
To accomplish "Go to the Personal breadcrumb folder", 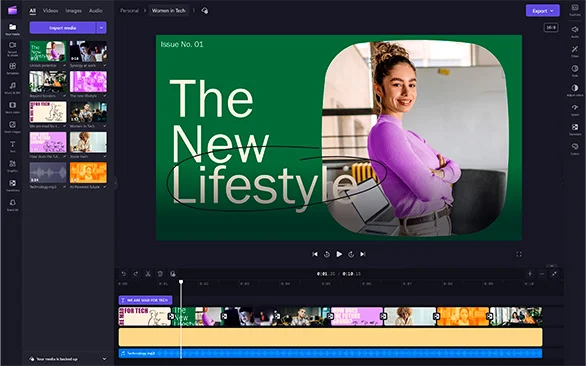I will tap(129, 10).
